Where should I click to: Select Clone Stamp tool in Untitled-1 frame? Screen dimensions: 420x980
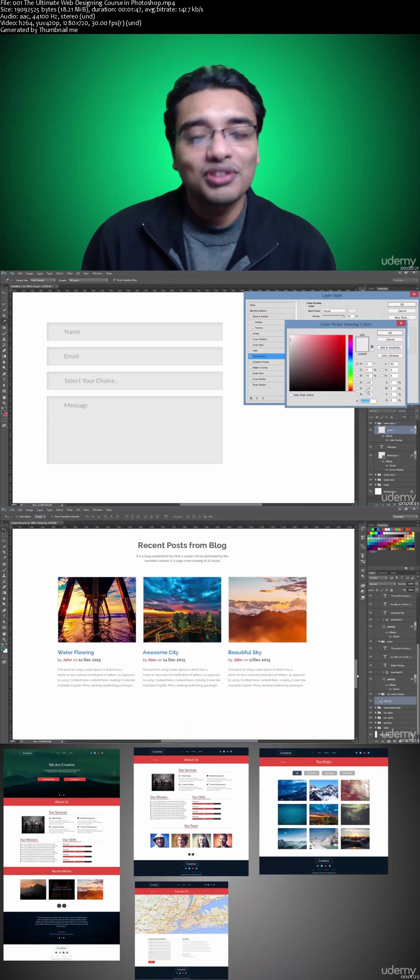pos(4,339)
